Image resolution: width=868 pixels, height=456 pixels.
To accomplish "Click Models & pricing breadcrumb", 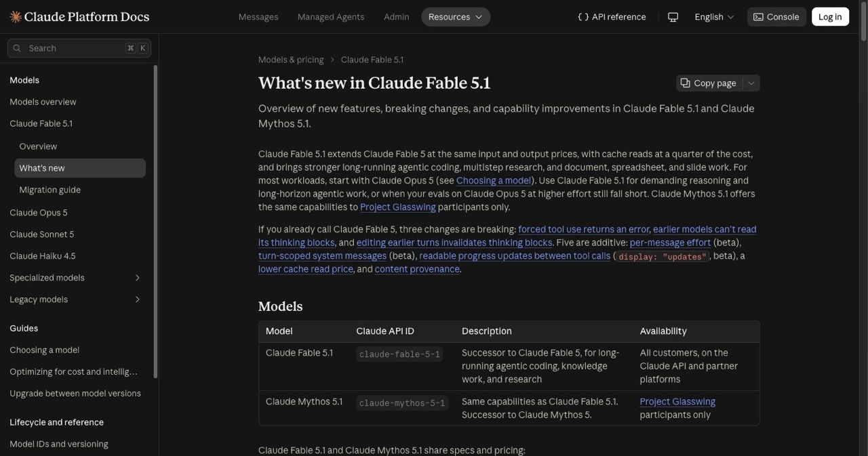I will coord(291,60).
